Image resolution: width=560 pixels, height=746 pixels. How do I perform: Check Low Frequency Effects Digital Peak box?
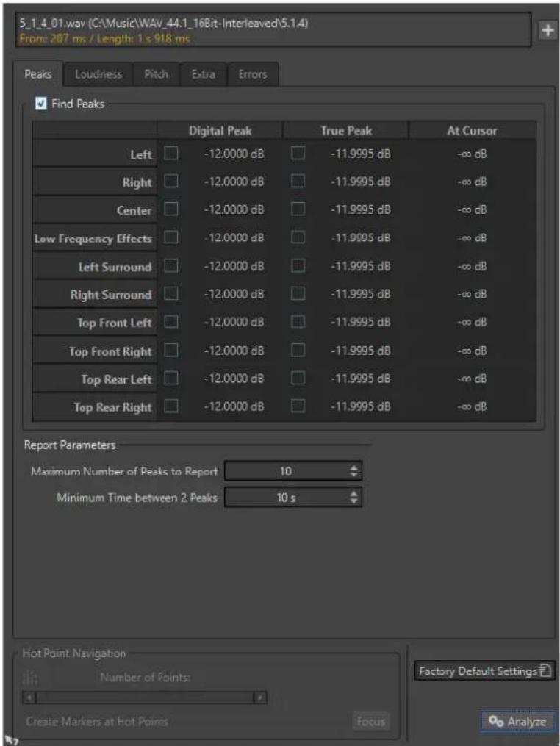(171, 237)
